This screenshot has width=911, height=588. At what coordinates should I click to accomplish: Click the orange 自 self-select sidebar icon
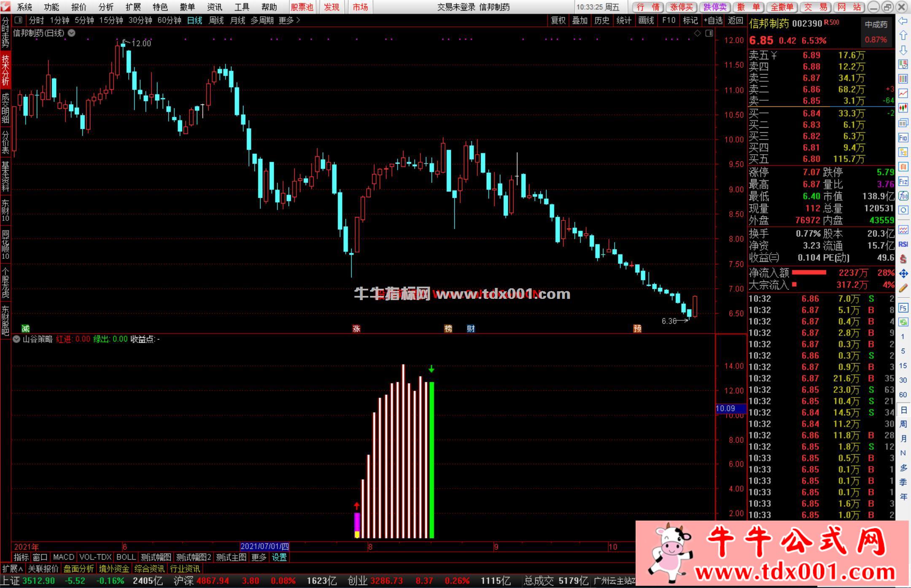903,167
